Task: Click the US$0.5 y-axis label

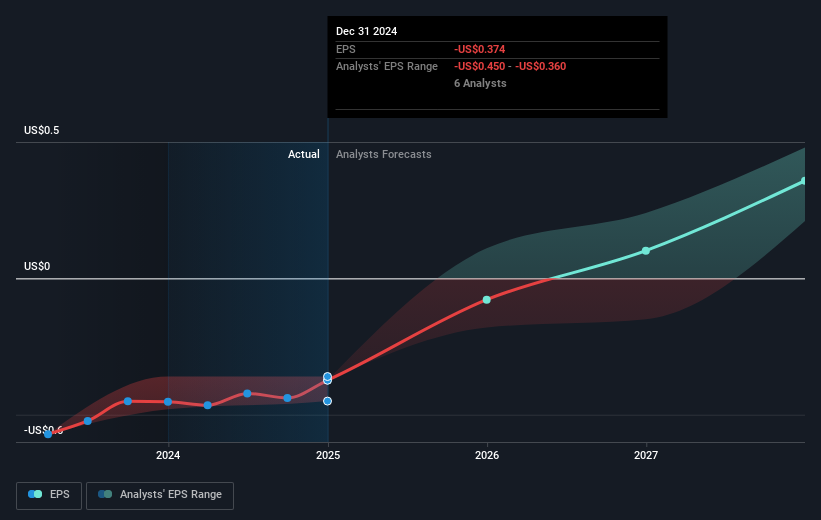Action: tap(41, 130)
